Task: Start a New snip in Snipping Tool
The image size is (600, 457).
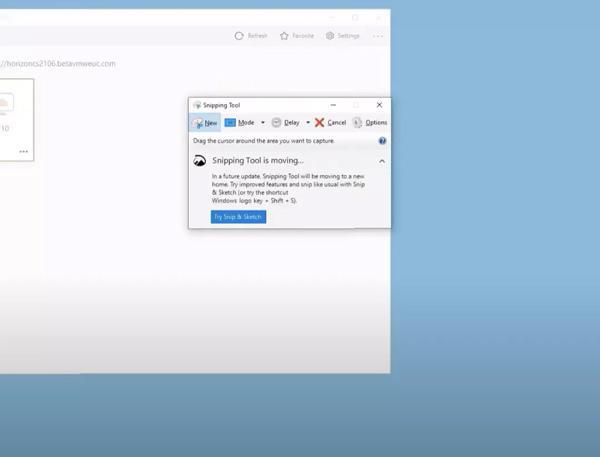Action: (205, 122)
